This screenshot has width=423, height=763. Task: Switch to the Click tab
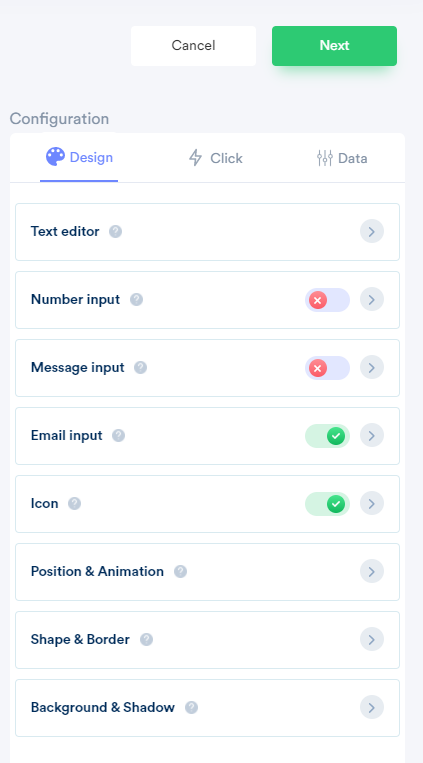(215, 158)
